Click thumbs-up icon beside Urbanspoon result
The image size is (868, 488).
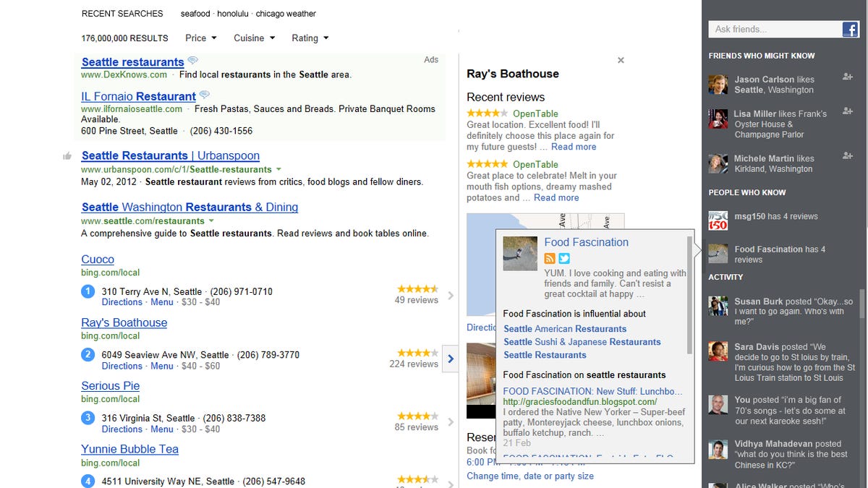tap(67, 156)
